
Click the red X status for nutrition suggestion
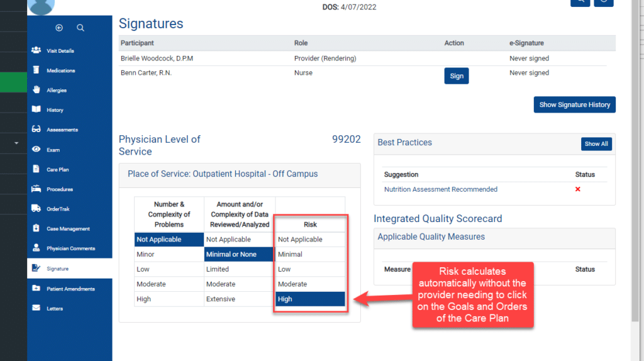(577, 189)
